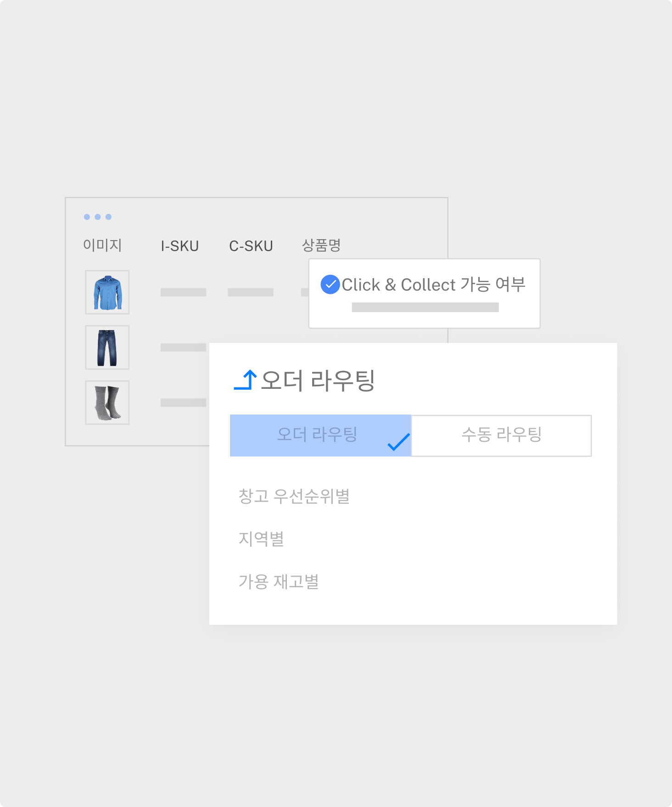
Task: Click the 상품명 column header
Action: (x=321, y=245)
